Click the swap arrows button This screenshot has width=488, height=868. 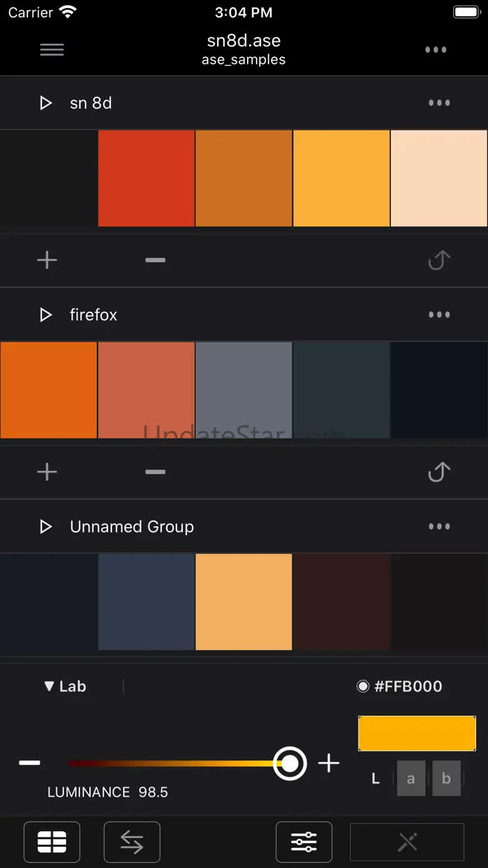(132, 842)
